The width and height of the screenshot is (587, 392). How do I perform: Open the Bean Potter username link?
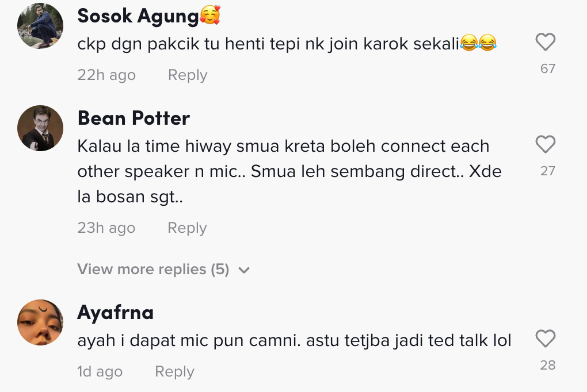(134, 118)
